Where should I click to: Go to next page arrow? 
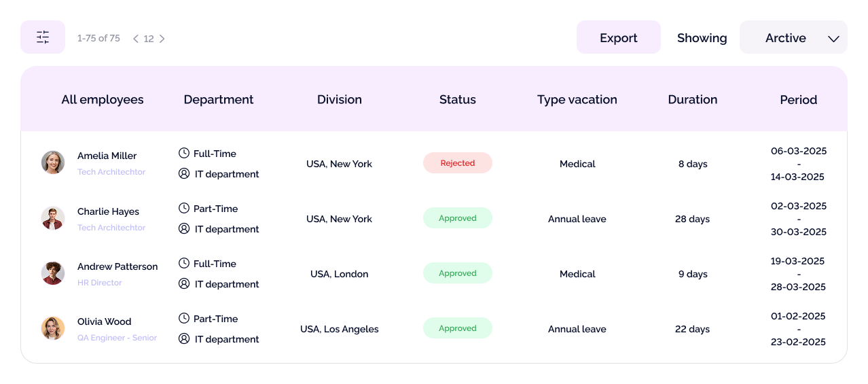pyautogui.click(x=162, y=39)
